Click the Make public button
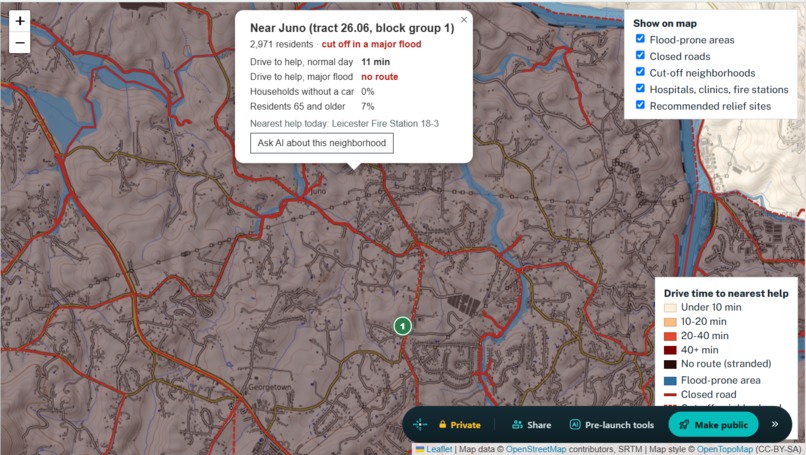 coord(713,425)
